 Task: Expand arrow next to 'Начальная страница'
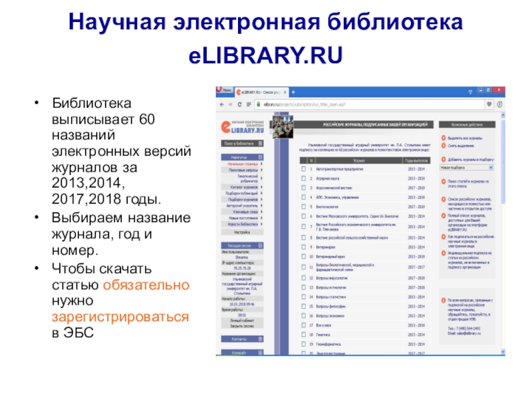261,164
